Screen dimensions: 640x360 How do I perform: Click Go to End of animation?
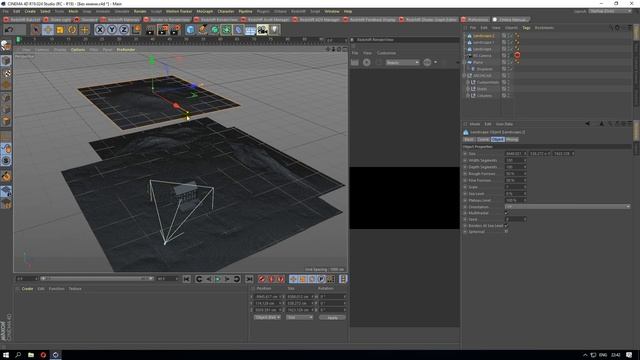pos(249,279)
